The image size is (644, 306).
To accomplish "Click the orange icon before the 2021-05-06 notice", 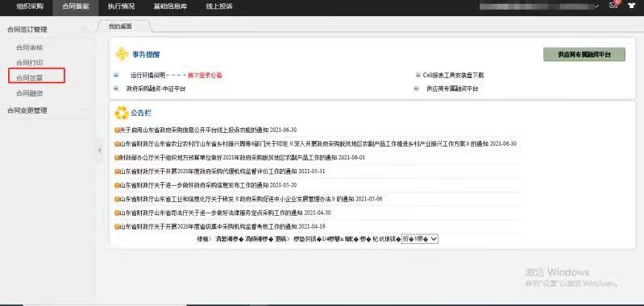I will 117,199.
